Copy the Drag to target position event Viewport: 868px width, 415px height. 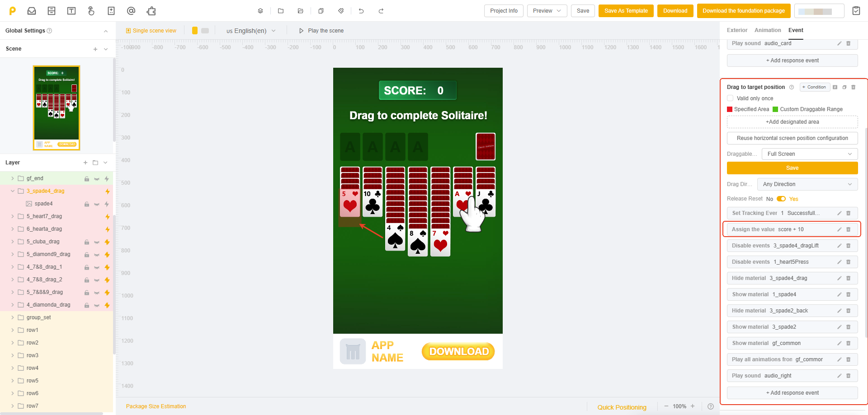click(x=844, y=87)
